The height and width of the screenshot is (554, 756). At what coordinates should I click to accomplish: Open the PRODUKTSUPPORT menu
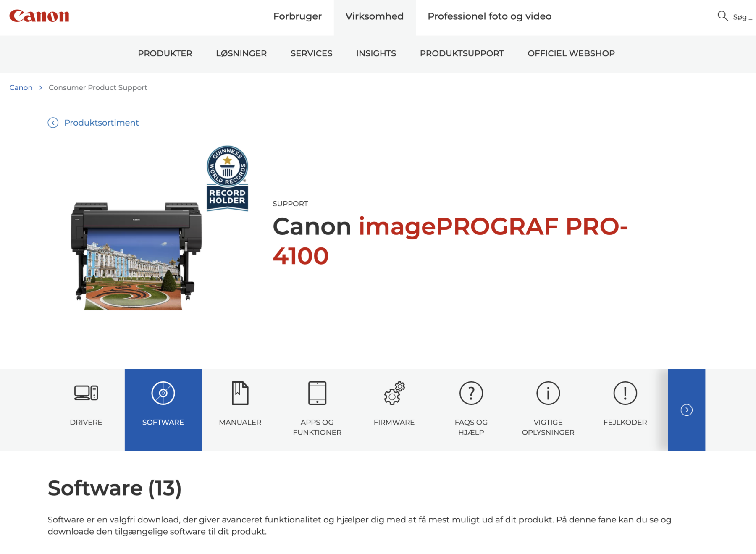(x=462, y=53)
